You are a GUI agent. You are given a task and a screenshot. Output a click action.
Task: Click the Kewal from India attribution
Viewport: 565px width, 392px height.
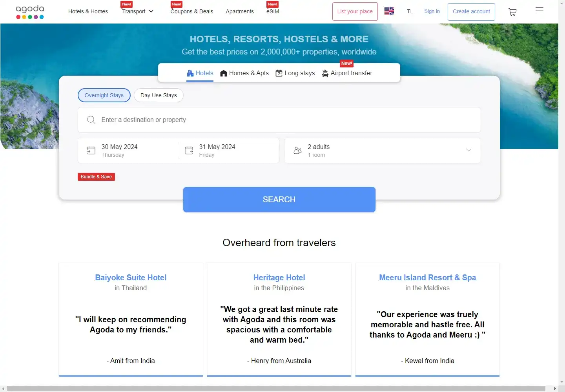(427, 361)
